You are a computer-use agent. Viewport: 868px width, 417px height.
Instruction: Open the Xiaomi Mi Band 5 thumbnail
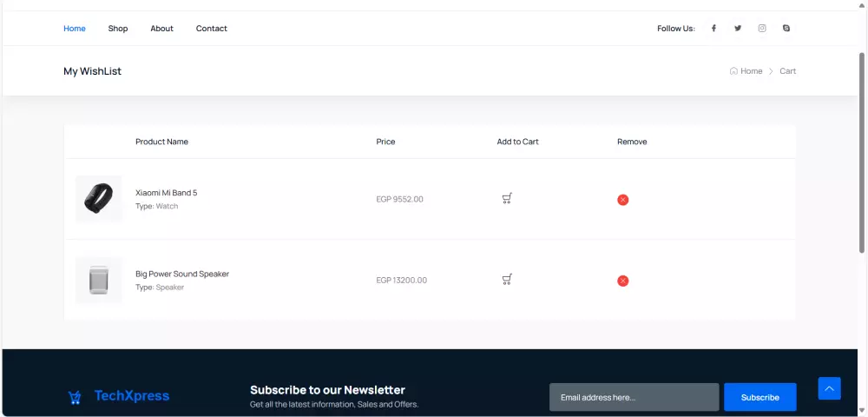click(x=98, y=199)
